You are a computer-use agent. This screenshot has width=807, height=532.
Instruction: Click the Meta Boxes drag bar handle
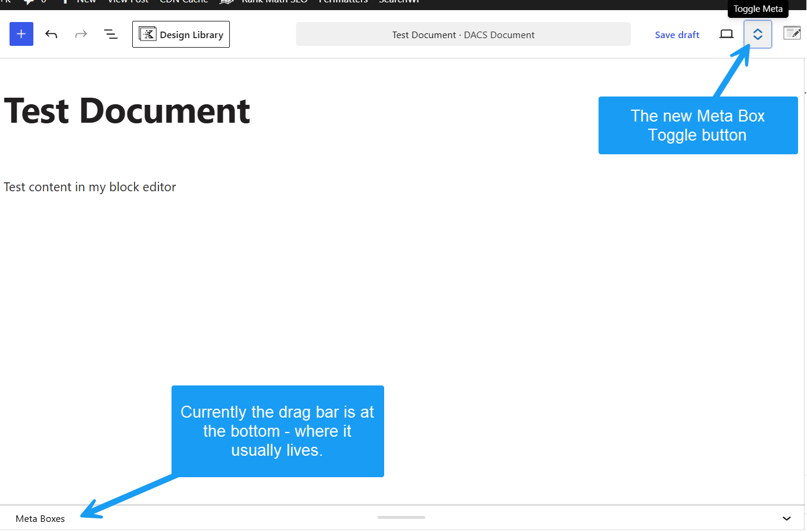click(x=401, y=517)
